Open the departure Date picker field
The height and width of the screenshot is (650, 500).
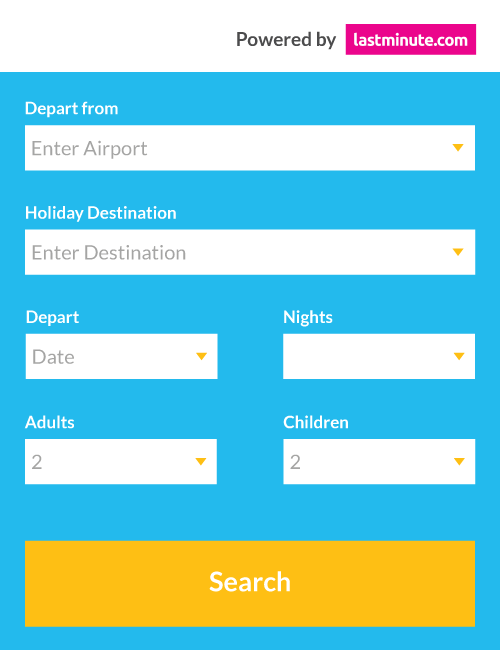(x=121, y=357)
